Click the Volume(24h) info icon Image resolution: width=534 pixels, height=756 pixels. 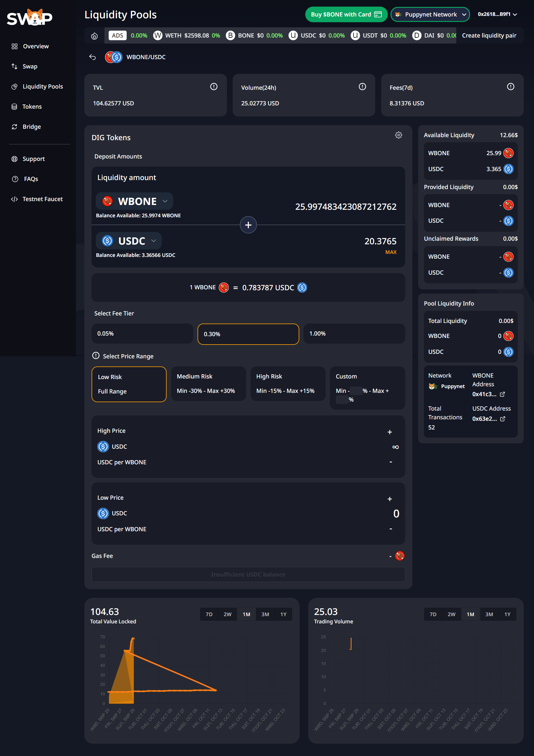pyautogui.click(x=362, y=87)
